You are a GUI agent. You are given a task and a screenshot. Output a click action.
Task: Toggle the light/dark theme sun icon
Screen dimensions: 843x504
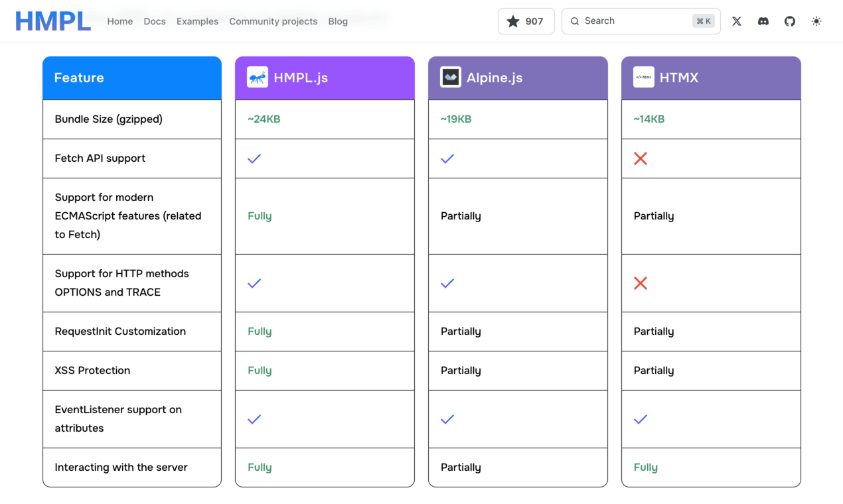pos(816,21)
